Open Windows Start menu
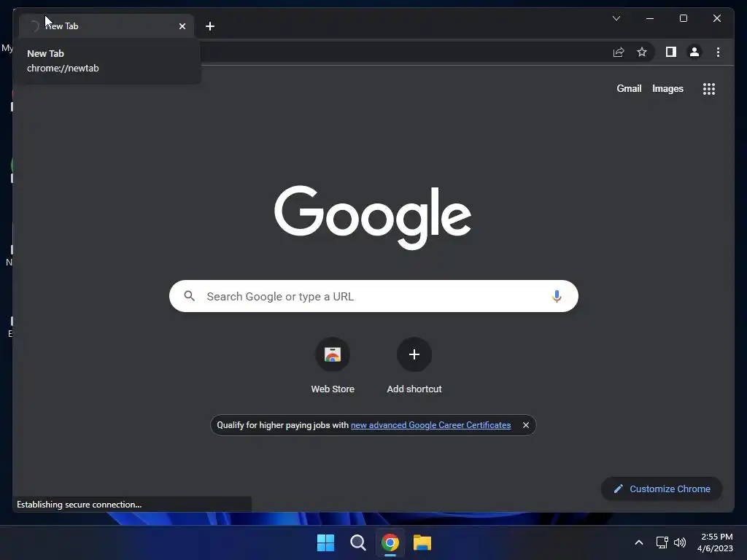Image resolution: width=747 pixels, height=560 pixels. (326, 542)
